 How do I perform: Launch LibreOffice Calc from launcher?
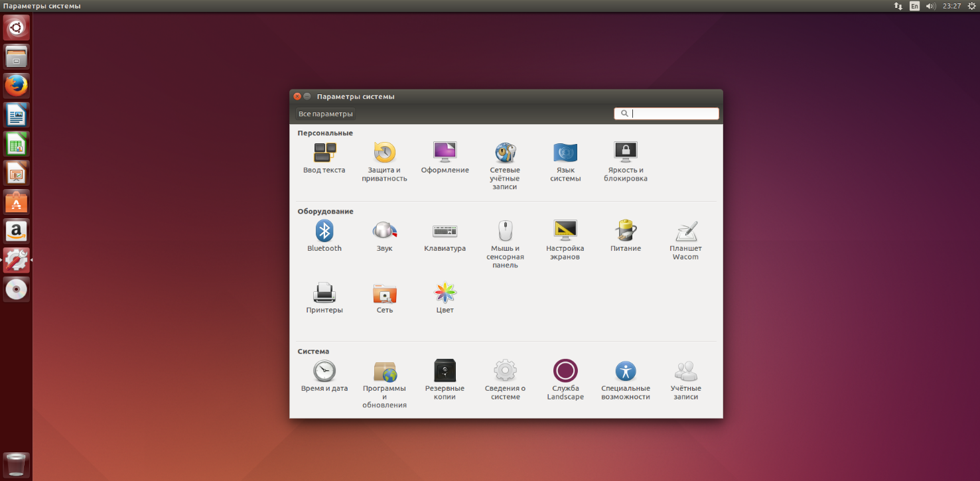pos(17,144)
